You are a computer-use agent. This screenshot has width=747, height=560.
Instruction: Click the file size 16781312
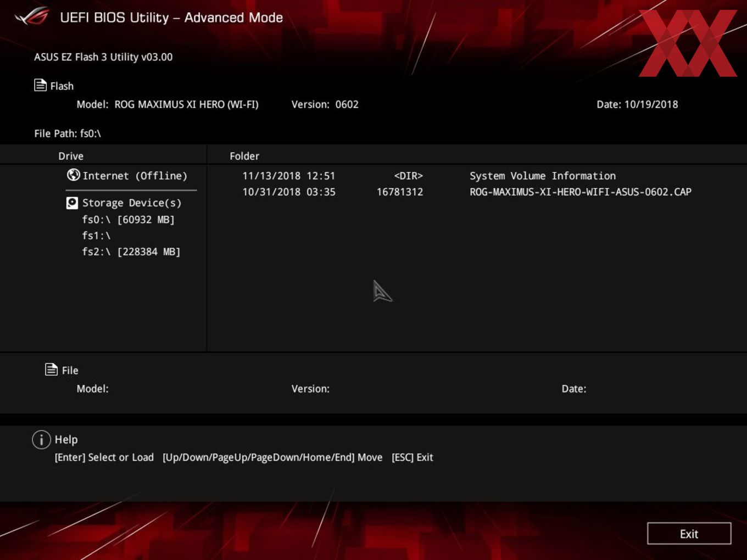tap(399, 192)
